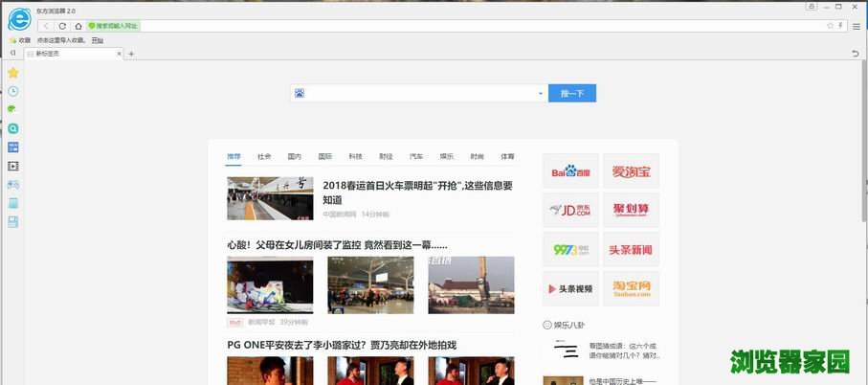The width and height of the screenshot is (868, 385).
Task: Open the hamburger main menu
Action: coord(856,26)
